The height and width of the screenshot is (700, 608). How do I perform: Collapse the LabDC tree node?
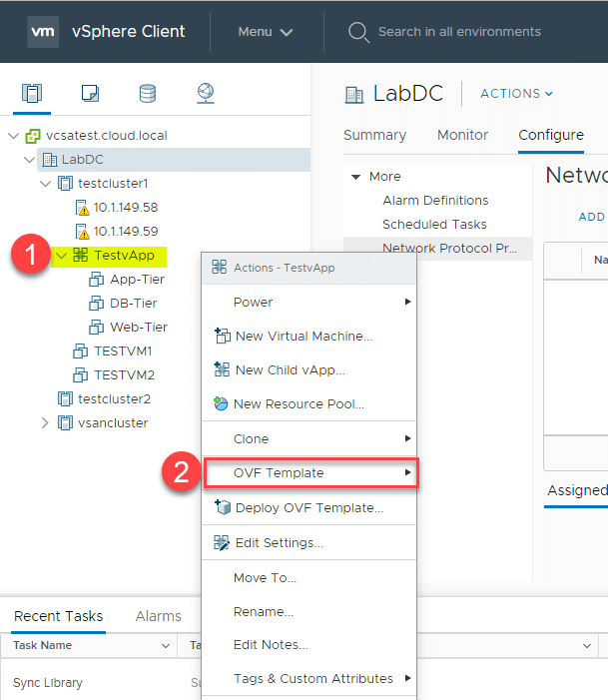30,160
